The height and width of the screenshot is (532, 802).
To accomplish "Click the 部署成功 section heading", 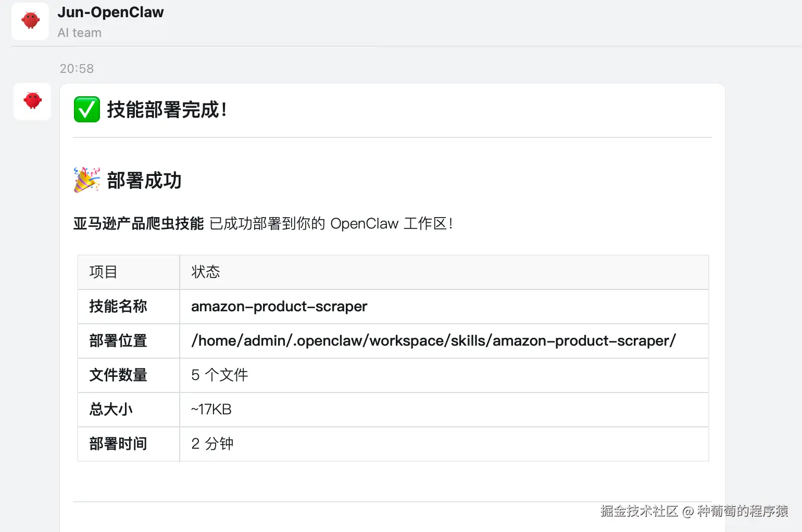I will click(144, 181).
